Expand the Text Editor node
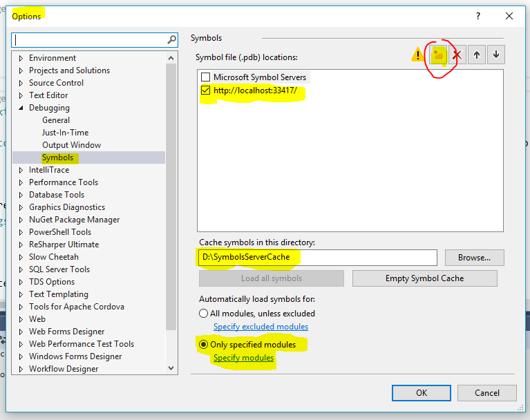This screenshot has height=420, width=530. point(21,95)
